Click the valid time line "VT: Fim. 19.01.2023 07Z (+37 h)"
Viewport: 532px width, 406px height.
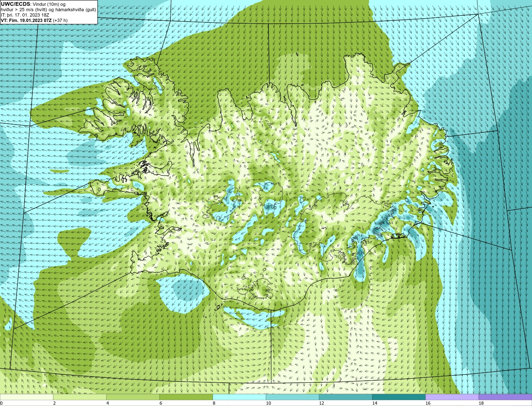(34, 20)
